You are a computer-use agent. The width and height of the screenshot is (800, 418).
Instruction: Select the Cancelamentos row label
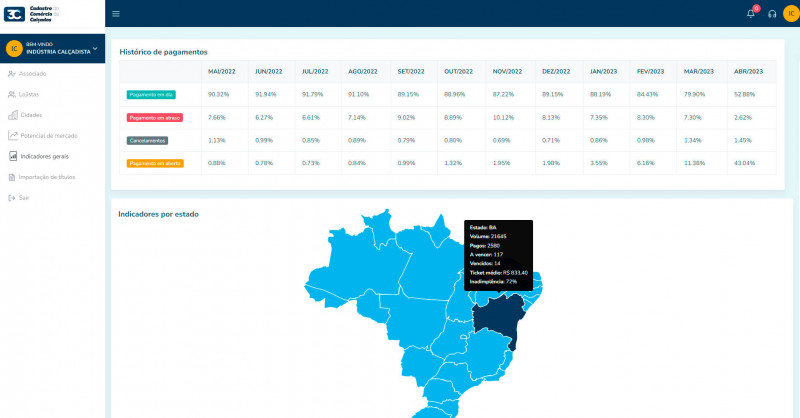coord(148,140)
